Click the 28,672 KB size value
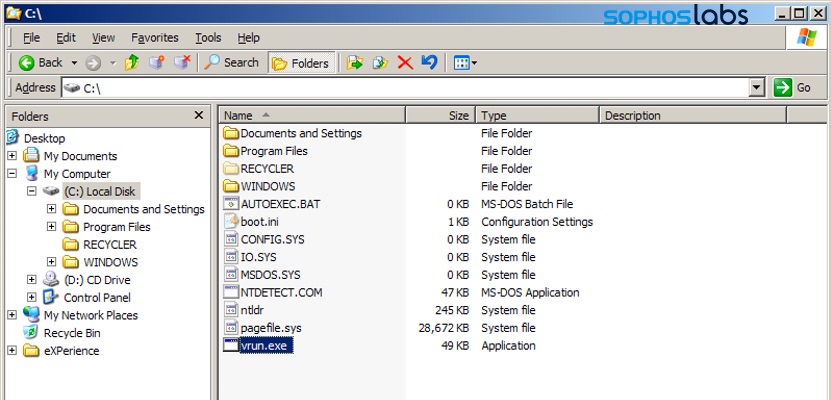 pos(444,328)
